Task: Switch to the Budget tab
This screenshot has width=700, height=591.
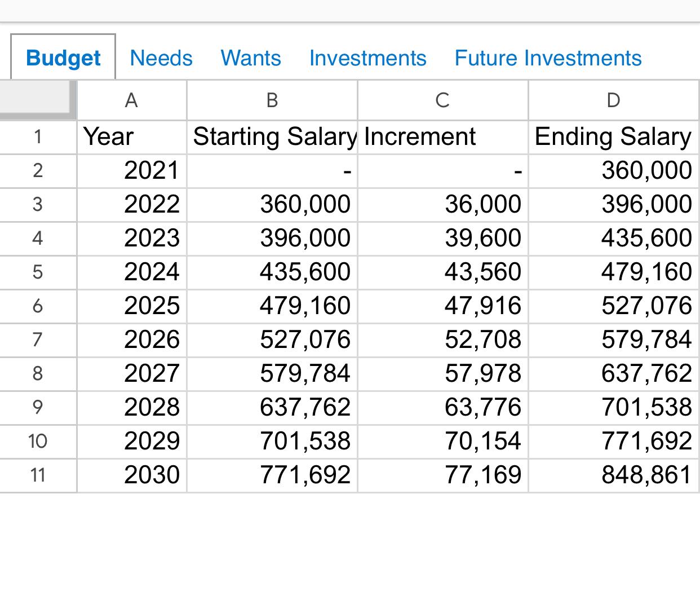Action: 63,58
